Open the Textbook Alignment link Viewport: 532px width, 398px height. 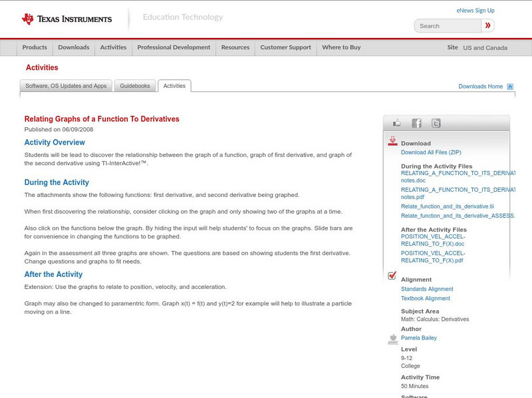point(426,298)
